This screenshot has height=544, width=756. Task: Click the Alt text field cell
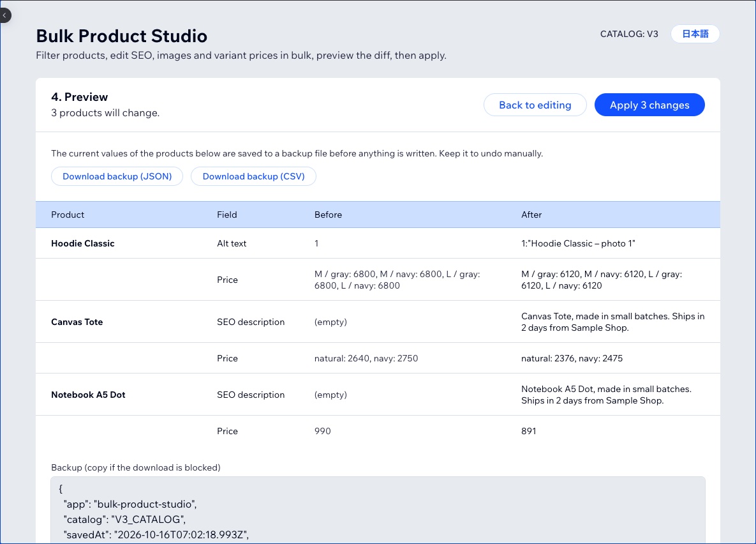[232, 243]
